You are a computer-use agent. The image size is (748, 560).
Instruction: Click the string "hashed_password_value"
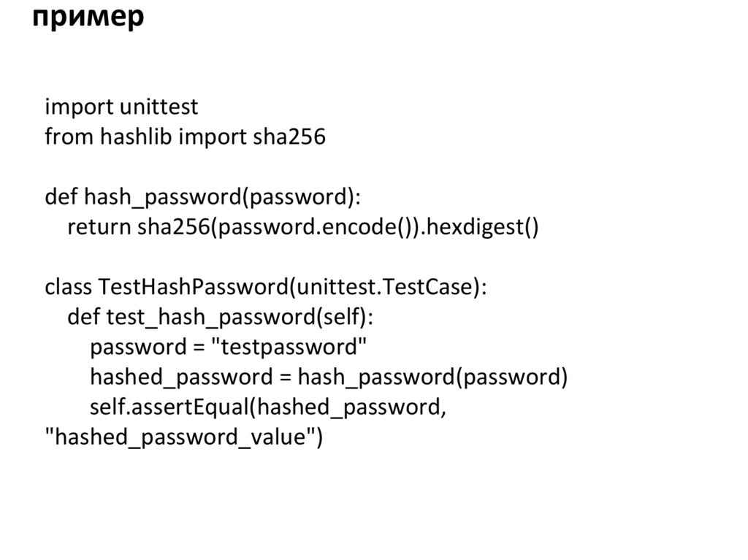tap(180, 437)
